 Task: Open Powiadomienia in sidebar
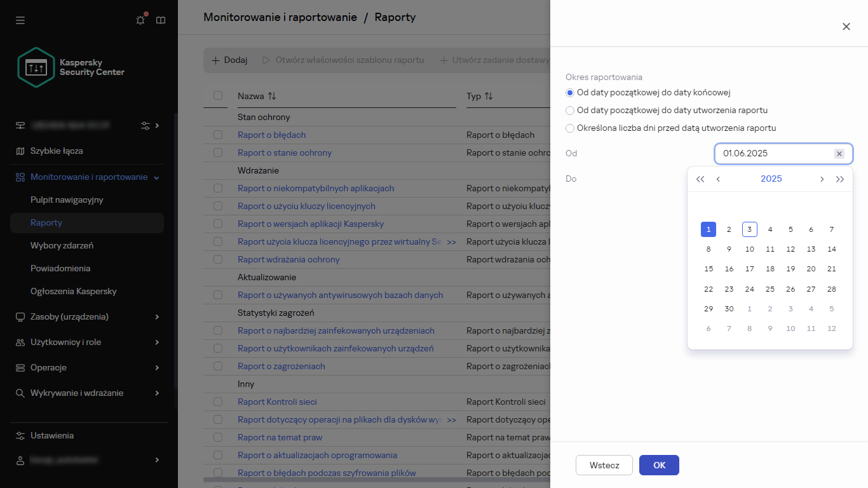[60, 268]
